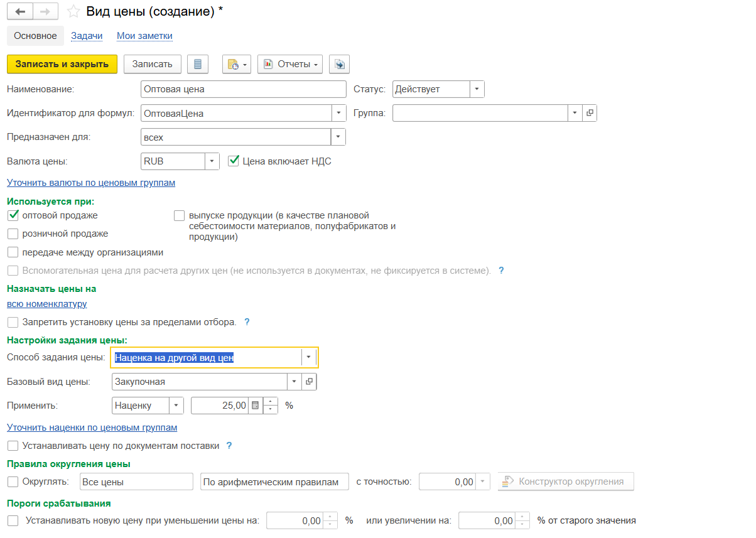Open the Группа field item form icon
756x538 pixels.
pos(589,113)
